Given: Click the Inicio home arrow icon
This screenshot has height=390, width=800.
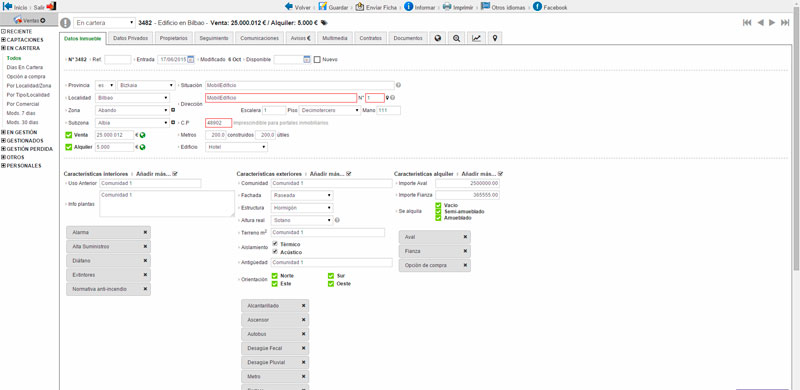Looking at the screenshot, I should [x=8, y=7].
